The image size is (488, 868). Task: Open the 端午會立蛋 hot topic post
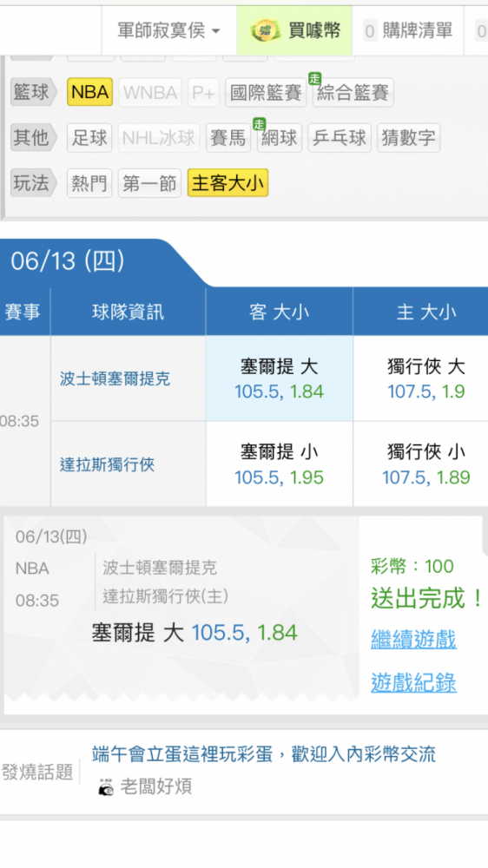click(264, 754)
